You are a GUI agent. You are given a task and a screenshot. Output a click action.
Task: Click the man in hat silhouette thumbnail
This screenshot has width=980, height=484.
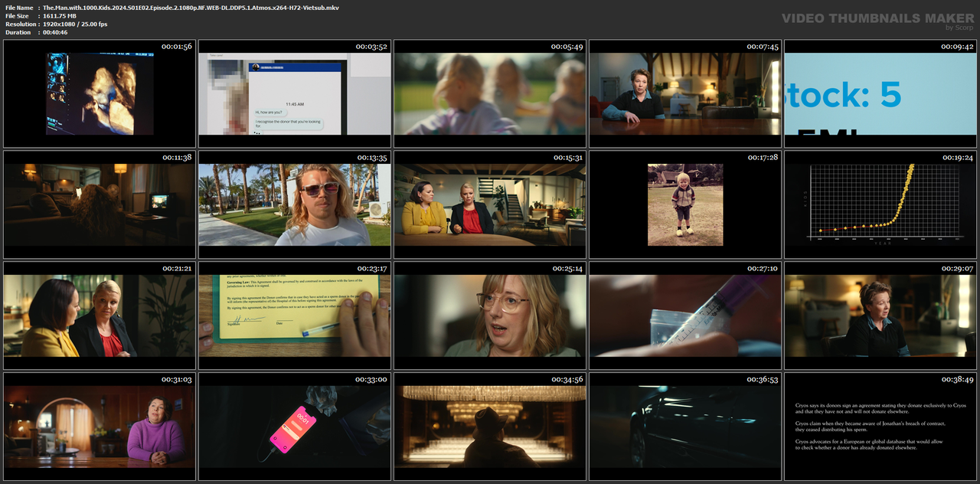pos(490,427)
